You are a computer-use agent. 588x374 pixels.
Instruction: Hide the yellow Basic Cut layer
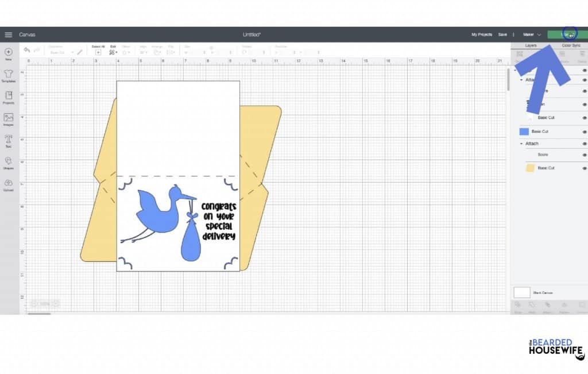(585, 168)
